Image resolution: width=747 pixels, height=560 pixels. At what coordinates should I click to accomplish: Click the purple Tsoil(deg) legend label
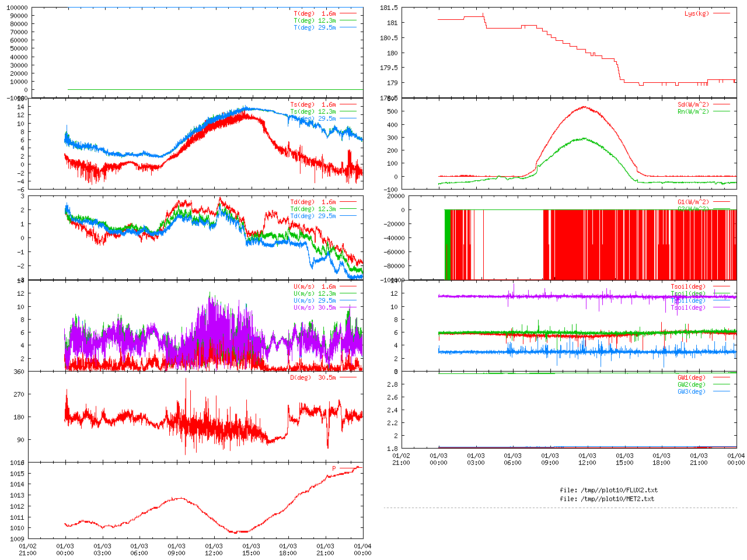pos(688,308)
